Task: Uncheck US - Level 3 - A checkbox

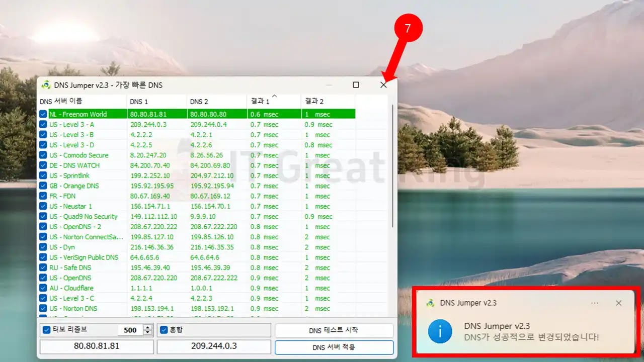Action: [x=43, y=124]
